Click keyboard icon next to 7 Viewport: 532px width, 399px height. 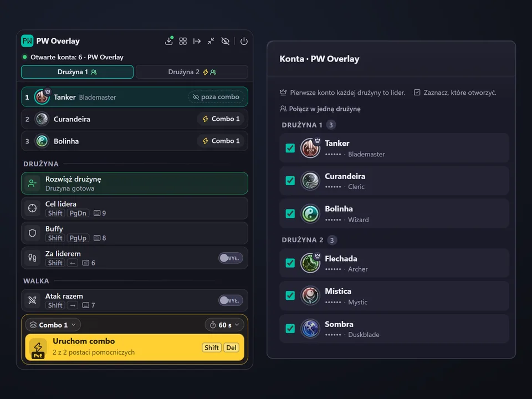coord(86,305)
